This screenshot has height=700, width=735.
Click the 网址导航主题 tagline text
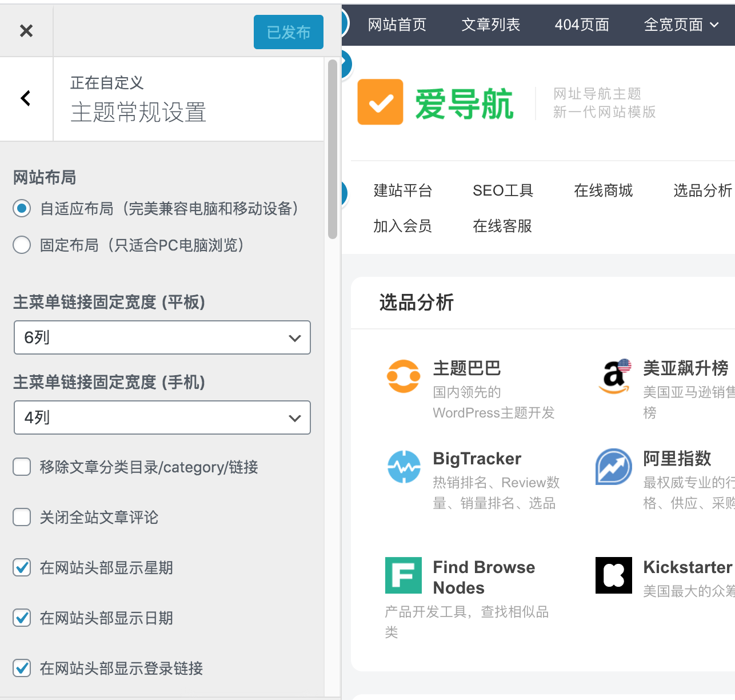tap(597, 94)
